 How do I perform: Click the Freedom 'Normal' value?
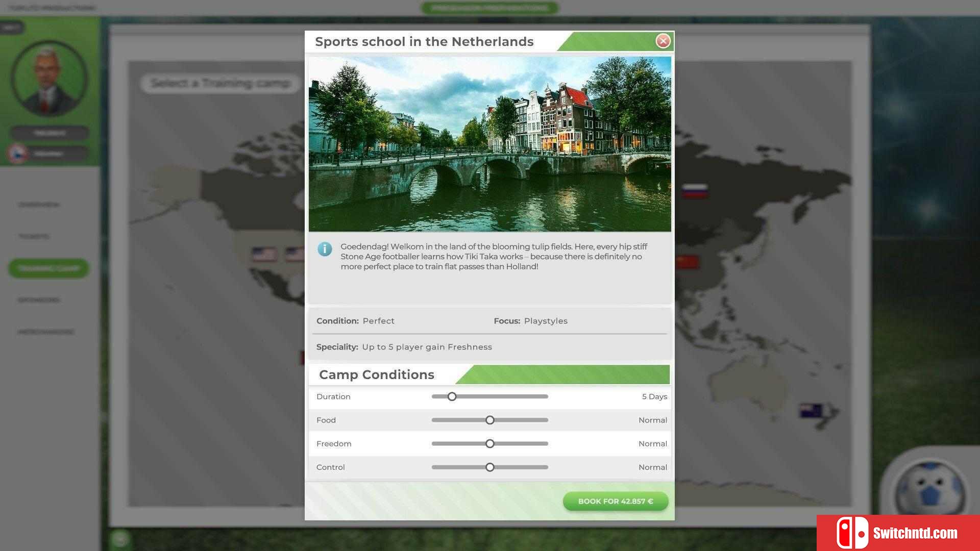click(x=652, y=443)
